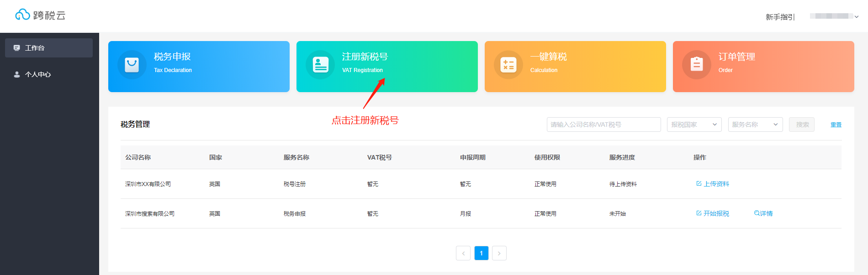Image resolution: width=868 pixels, height=275 pixels.
Task: Click the 税务申报 service cell in the table
Action: [295, 214]
